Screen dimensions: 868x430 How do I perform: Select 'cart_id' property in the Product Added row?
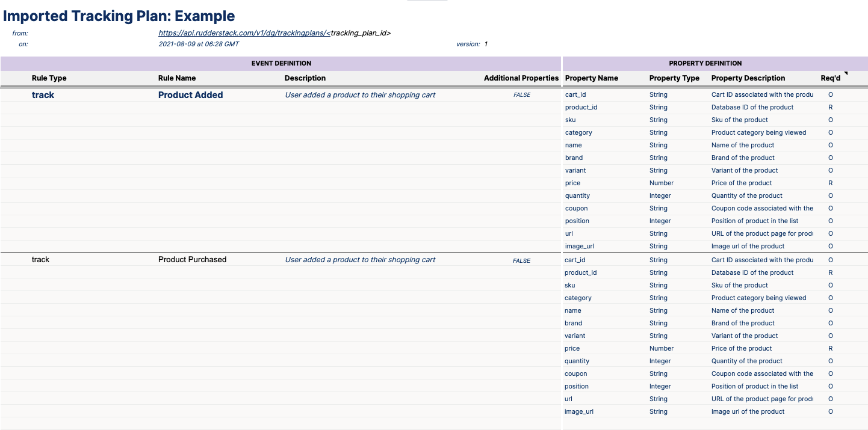[575, 95]
